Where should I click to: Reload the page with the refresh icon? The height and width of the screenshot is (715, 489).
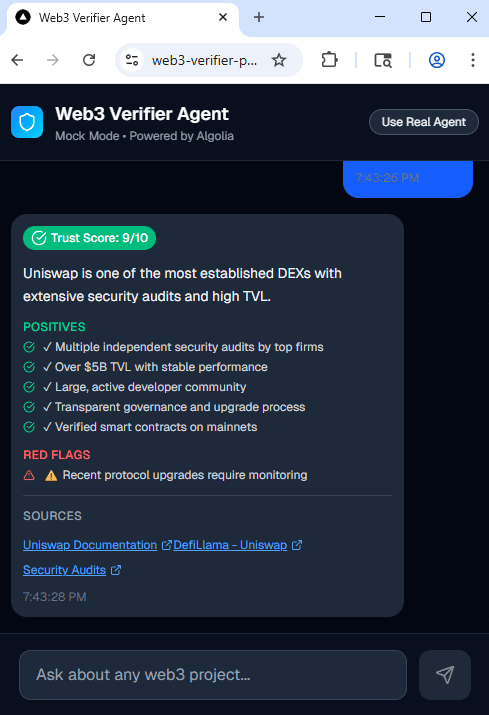click(x=89, y=60)
